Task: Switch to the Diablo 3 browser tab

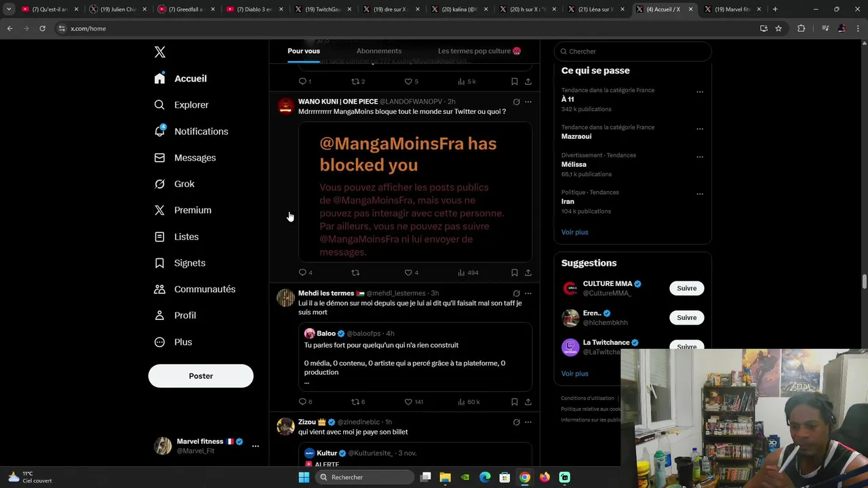Action: [x=254, y=9]
